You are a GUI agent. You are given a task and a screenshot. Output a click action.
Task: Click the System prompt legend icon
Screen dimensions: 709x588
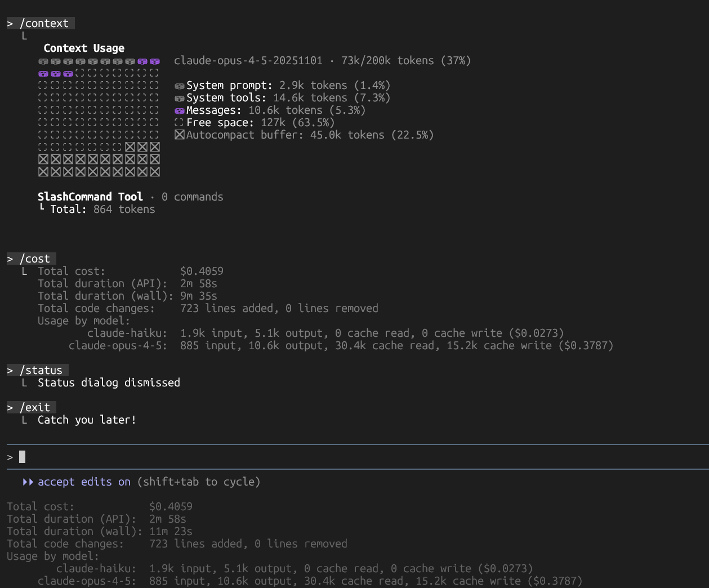pyautogui.click(x=179, y=86)
